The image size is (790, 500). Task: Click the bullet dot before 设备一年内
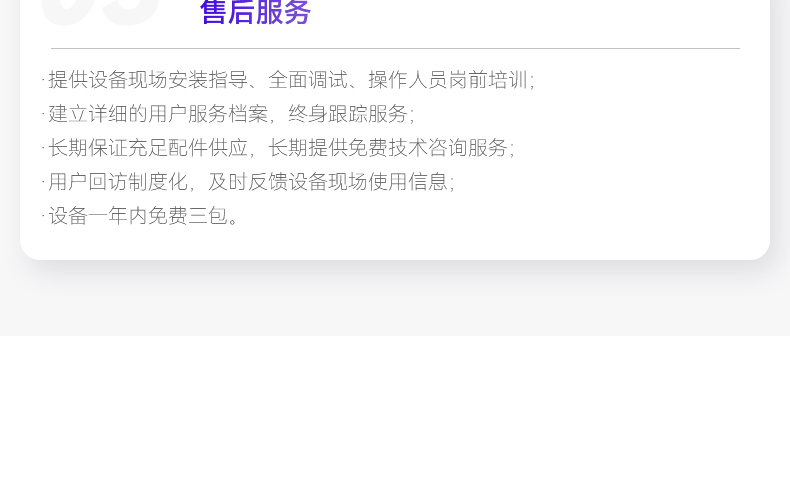(x=44, y=216)
